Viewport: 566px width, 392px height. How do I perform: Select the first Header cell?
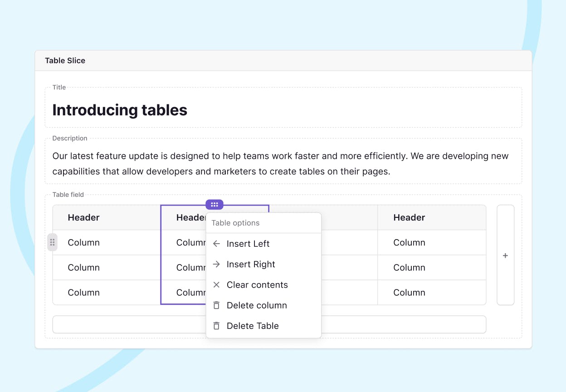(83, 218)
